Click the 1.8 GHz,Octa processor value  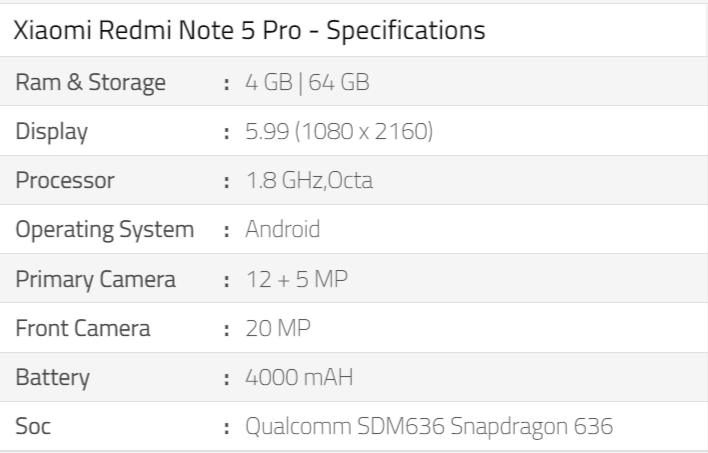coord(309,180)
